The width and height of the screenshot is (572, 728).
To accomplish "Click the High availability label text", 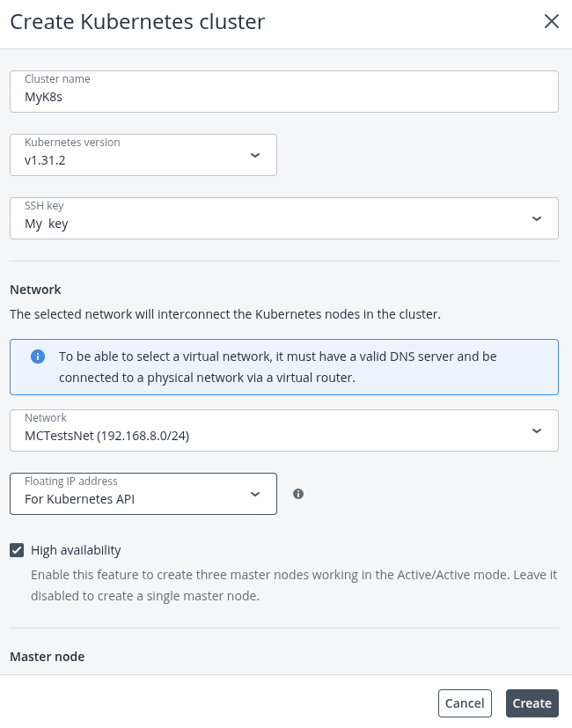I will point(76,550).
